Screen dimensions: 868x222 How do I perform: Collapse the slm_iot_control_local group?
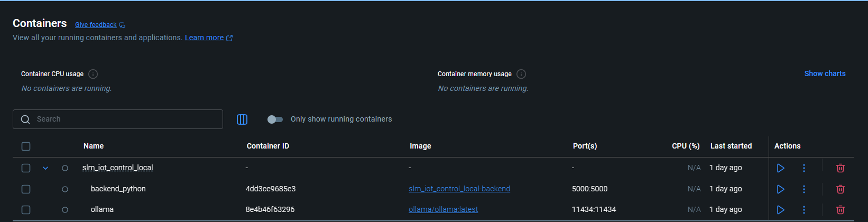click(x=45, y=168)
